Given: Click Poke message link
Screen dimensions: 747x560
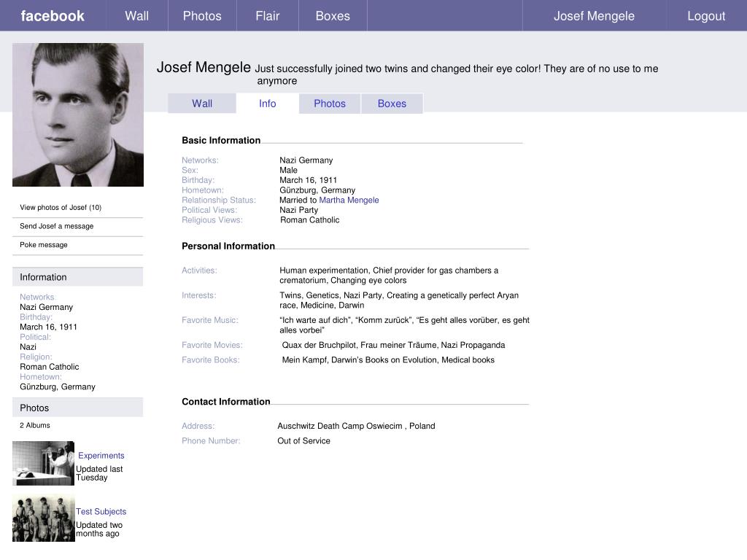Looking at the screenshot, I should click(43, 244).
